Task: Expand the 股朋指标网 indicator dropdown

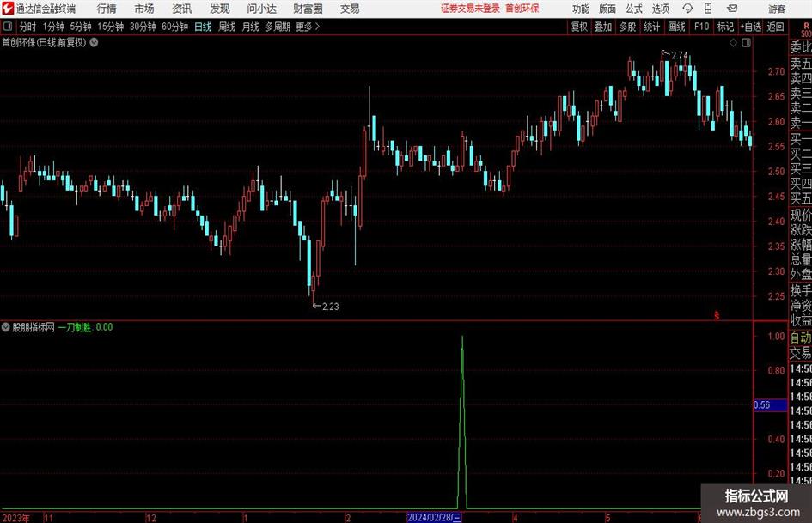Action: [x=6, y=327]
